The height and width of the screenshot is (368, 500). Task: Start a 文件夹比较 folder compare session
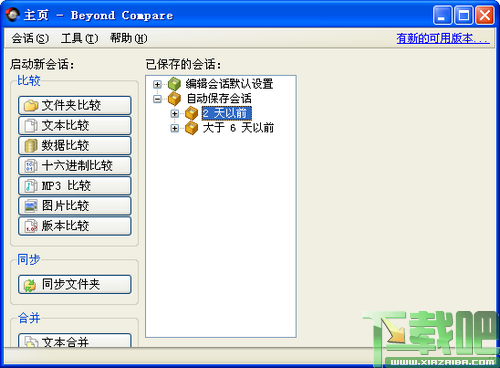pos(75,105)
